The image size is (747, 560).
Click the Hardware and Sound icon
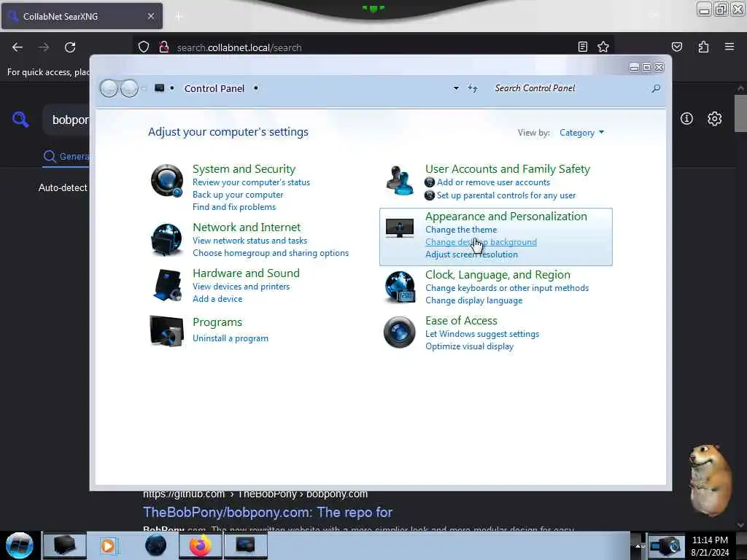pyautogui.click(x=167, y=285)
